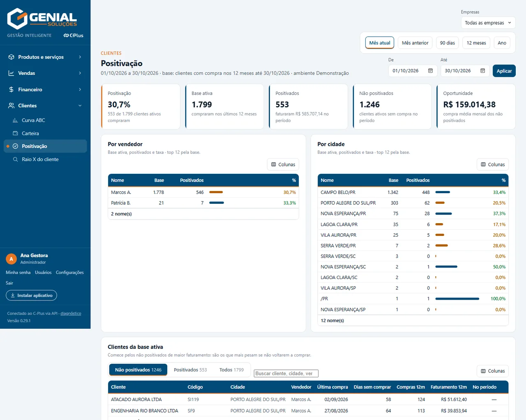Image resolution: width=526 pixels, height=420 pixels.
Task: Select the Mês anterior period
Action: (415, 43)
